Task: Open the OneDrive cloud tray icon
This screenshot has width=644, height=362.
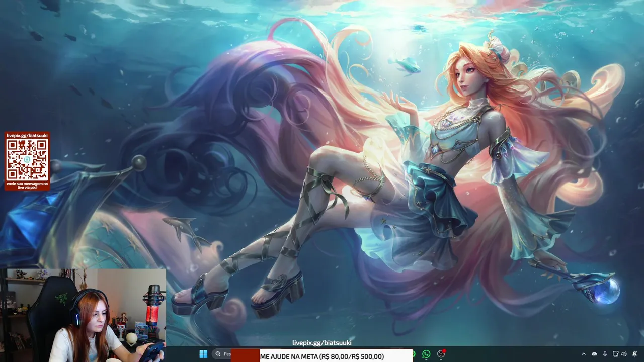Action: click(594, 354)
